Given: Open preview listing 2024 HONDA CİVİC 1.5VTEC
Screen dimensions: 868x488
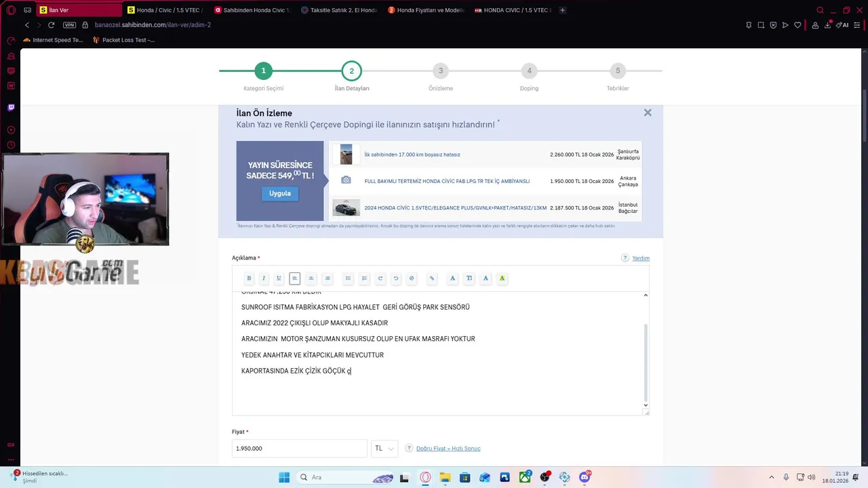Looking at the screenshot, I should 455,208.
